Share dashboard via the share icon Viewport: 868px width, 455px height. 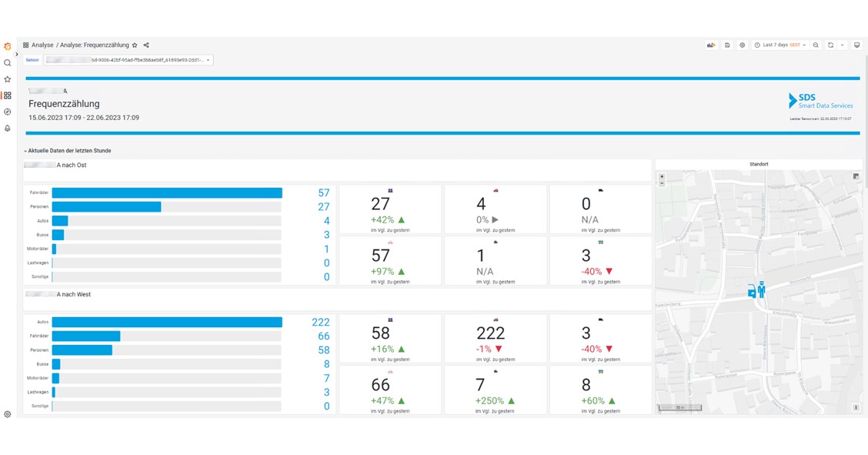[x=146, y=45]
